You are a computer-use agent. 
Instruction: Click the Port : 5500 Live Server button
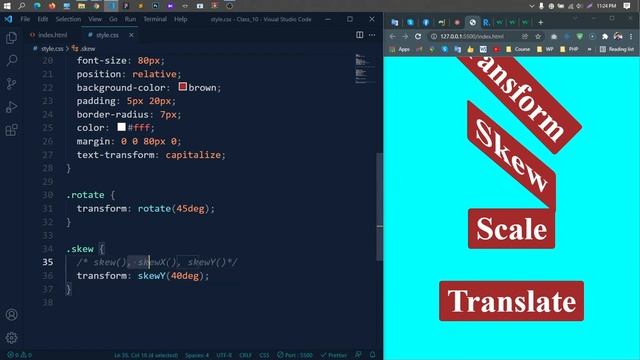click(295, 355)
